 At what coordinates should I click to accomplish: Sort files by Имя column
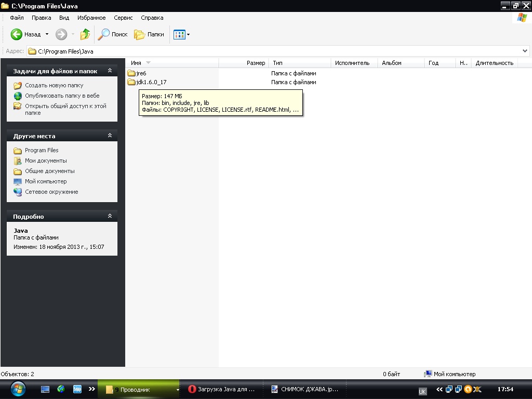(172, 63)
